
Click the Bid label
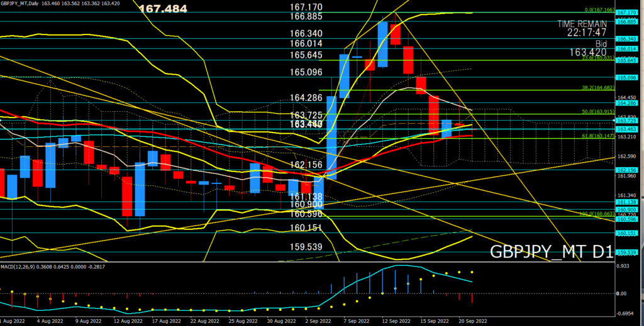(601, 43)
